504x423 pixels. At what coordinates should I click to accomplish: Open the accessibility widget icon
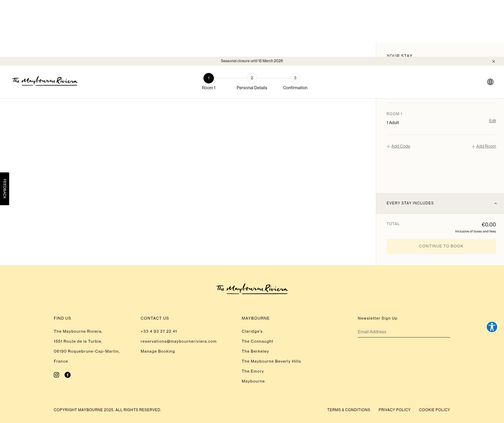[492, 327]
